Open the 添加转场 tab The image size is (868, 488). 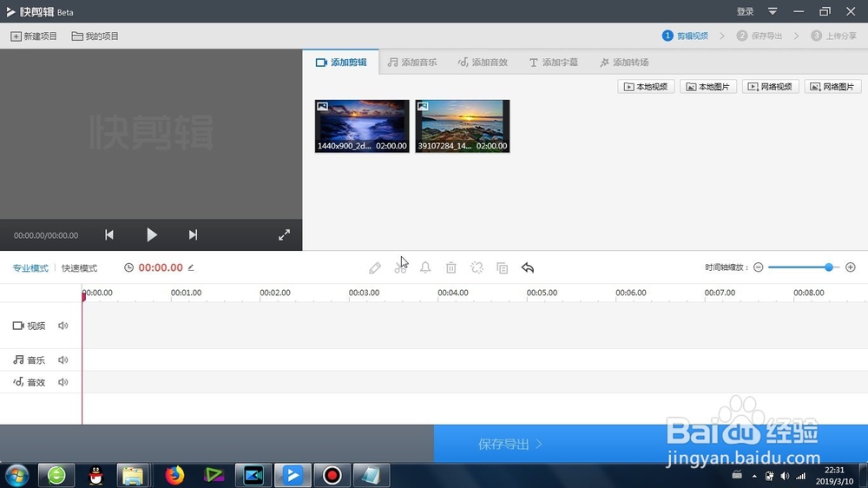coord(624,62)
